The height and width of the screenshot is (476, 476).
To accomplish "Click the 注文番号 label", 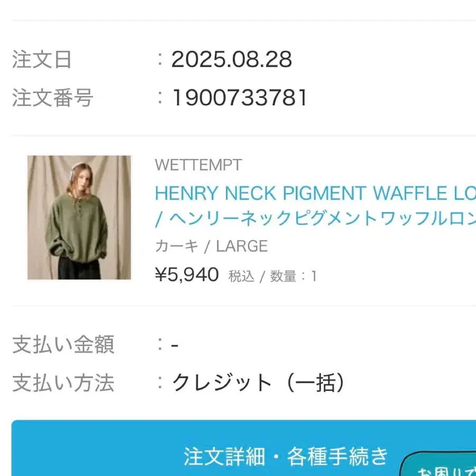I will coord(53,98).
